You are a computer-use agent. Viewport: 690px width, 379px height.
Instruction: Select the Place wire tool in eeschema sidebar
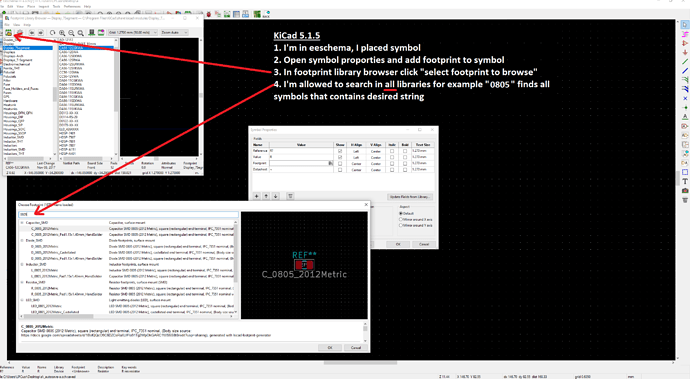[685, 62]
